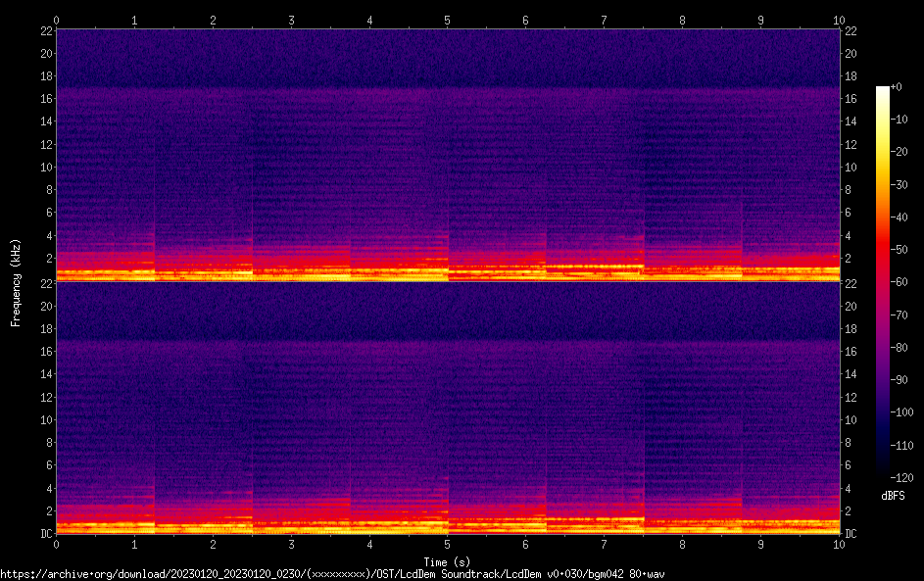Click the archive.org URL text at the bottom
This screenshot has width=924, height=581.
pos(332,574)
